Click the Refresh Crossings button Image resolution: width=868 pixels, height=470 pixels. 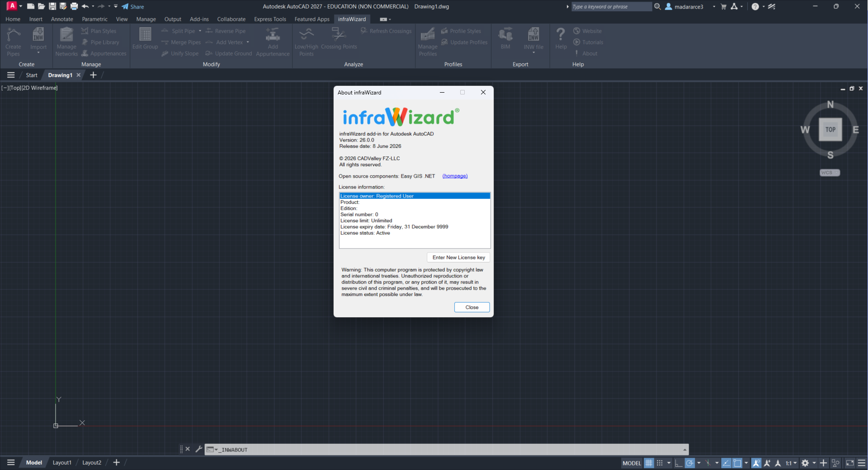click(x=386, y=31)
